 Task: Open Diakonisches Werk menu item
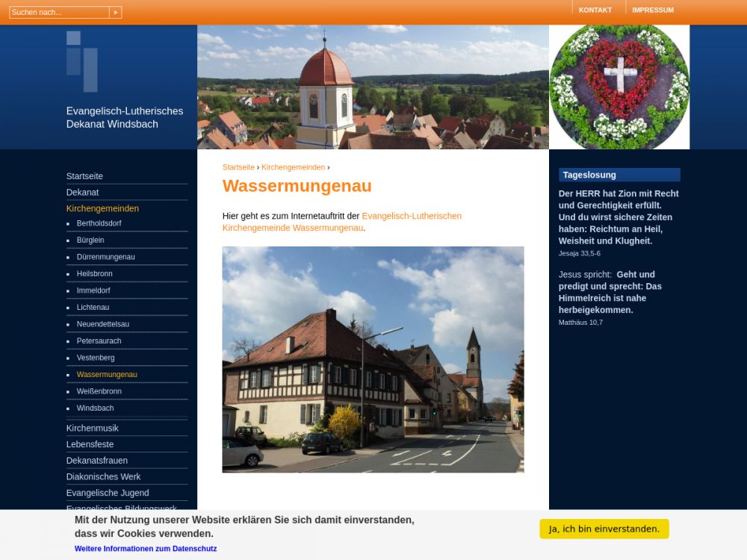click(103, 476)
